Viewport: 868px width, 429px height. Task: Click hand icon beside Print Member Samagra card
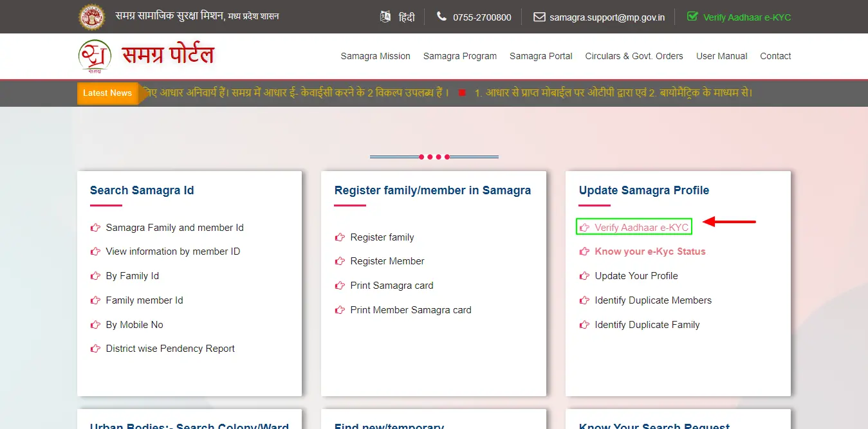340,310
